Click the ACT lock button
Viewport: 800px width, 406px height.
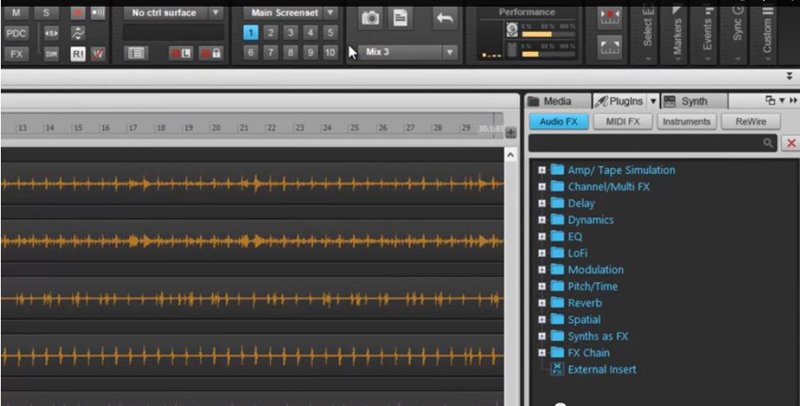211,53
